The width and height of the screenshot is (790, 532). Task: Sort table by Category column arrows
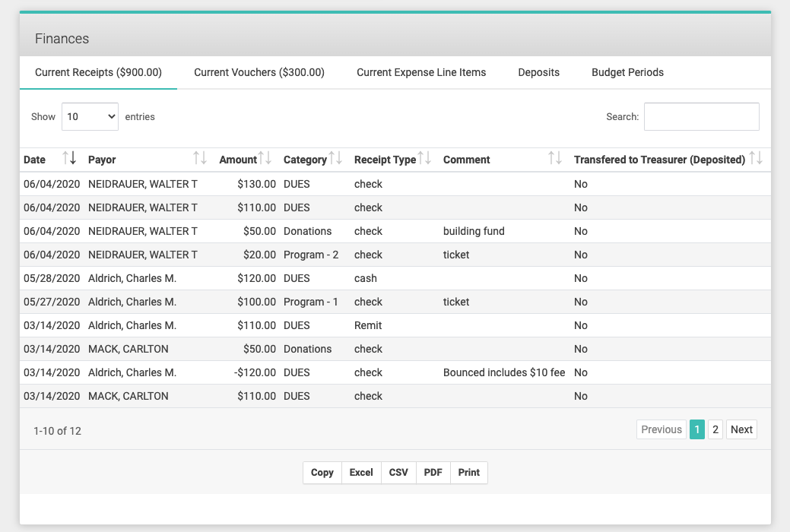click(x=335, y=158)
